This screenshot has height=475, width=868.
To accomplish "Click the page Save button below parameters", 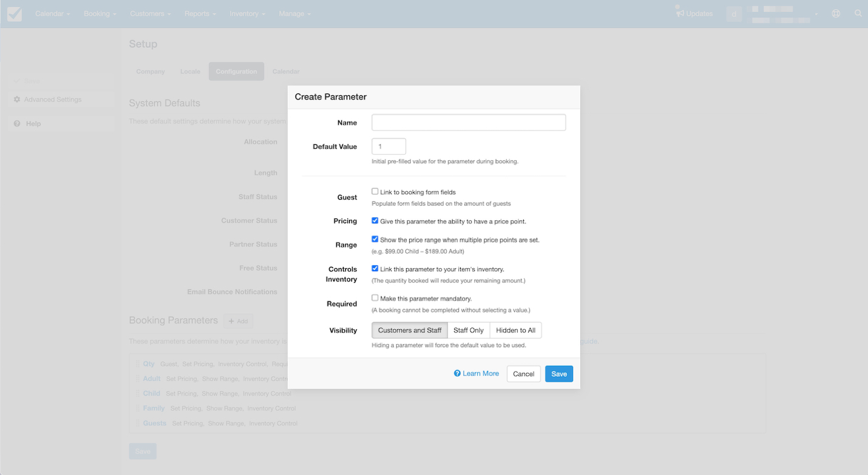I will (143, 451).
